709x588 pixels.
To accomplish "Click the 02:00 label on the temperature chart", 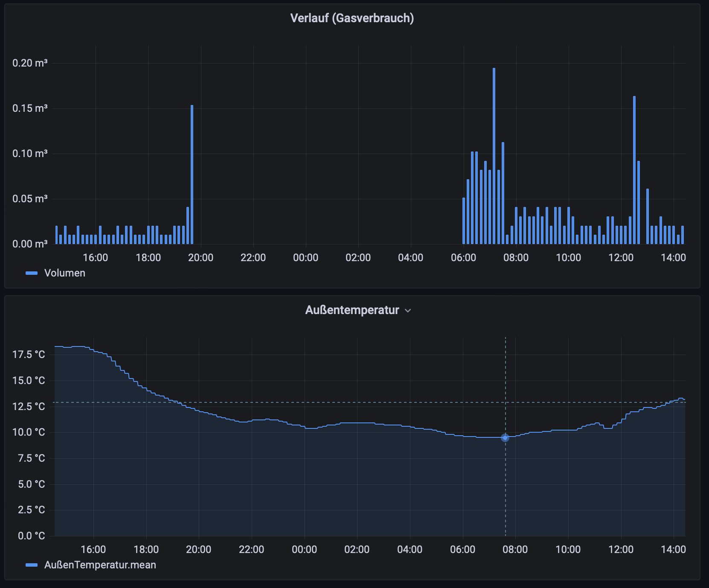I will (x=357, y=550).
